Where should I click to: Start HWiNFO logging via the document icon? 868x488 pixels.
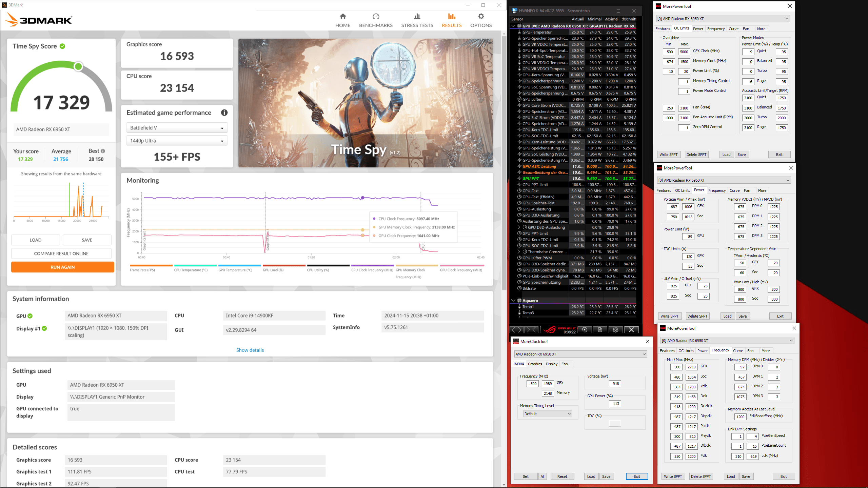click(x=600, y=330)
